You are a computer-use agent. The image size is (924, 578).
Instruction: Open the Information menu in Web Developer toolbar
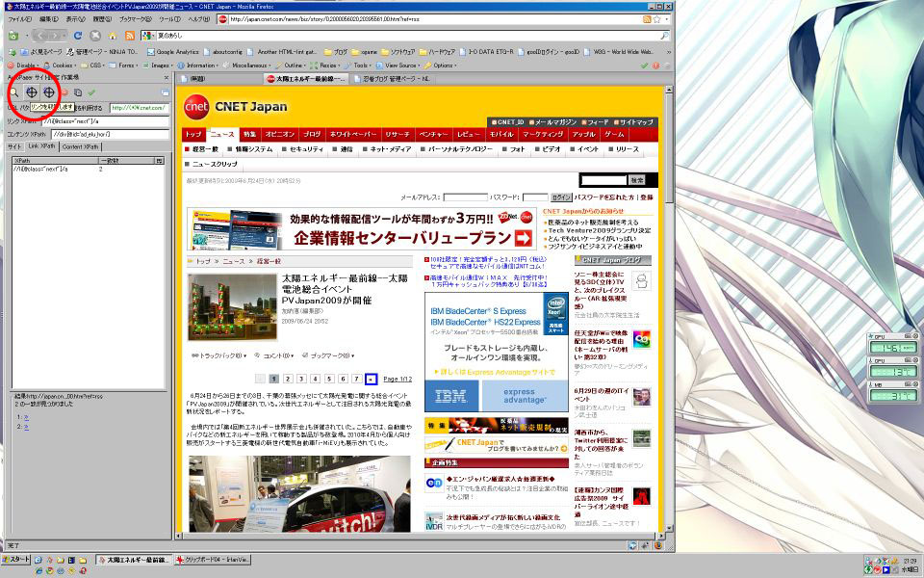198,66
